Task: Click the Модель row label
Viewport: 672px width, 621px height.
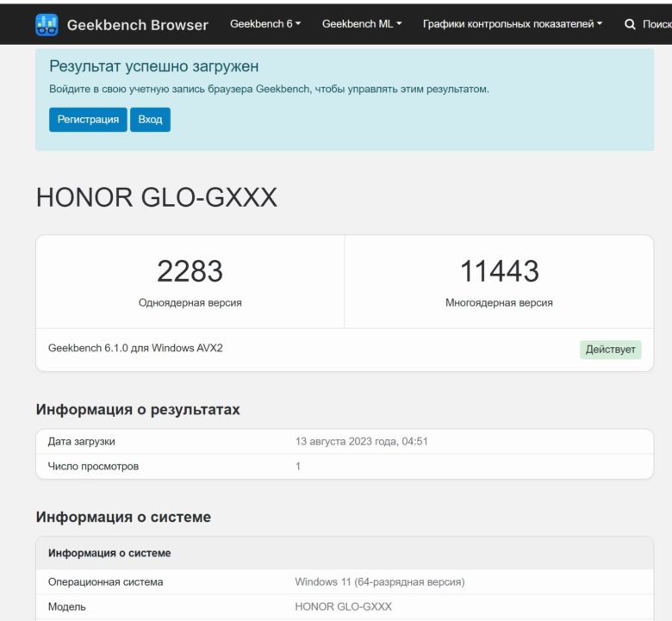Action: (67, 607)
